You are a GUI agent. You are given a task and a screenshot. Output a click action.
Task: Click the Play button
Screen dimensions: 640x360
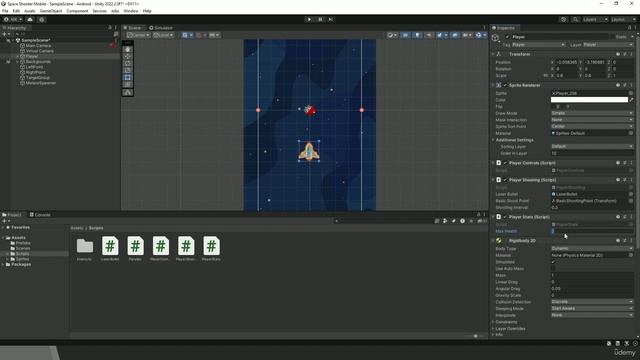tap(309, 19)
